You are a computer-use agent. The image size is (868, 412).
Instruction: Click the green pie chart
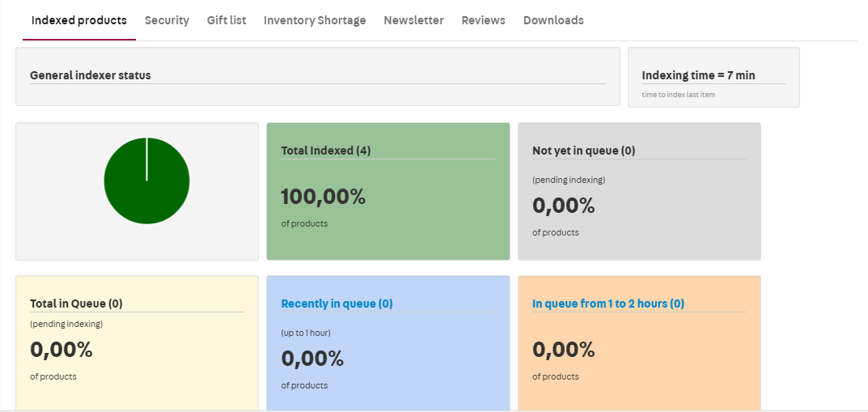(146, 181)
